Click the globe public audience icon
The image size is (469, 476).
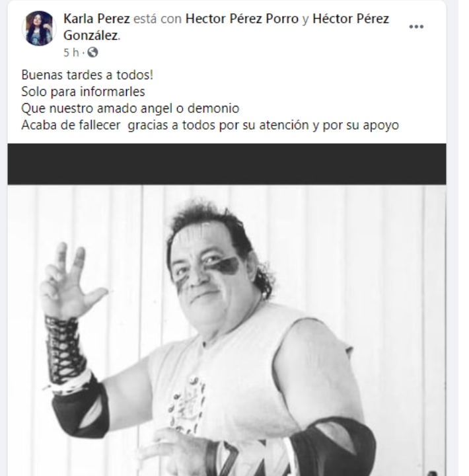click(92, 52)
